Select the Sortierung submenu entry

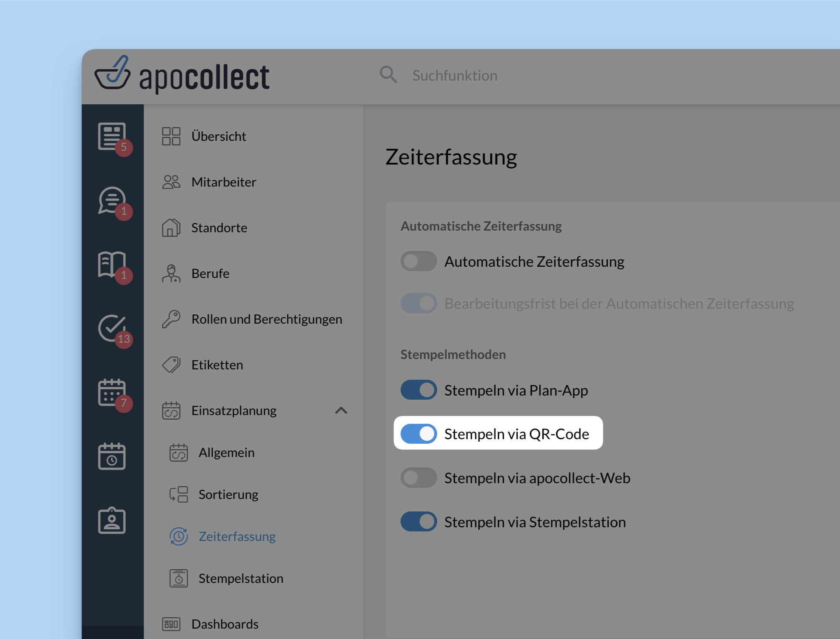point(228,494)
